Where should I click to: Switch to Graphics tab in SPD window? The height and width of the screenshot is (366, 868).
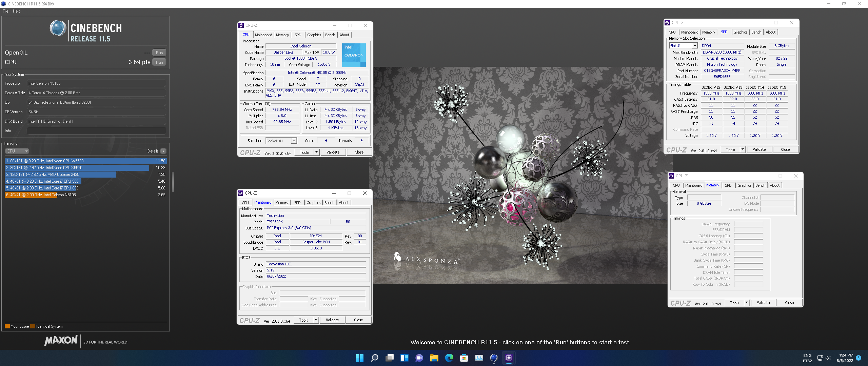[x=740, y=32]
